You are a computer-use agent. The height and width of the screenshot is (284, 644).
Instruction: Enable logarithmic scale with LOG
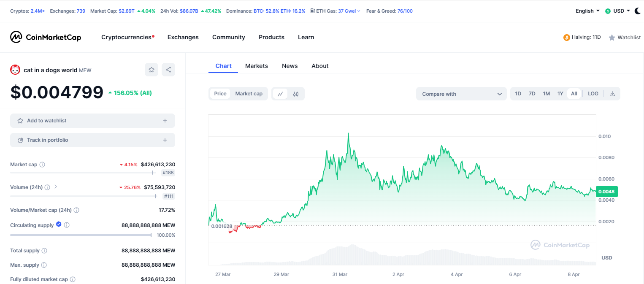593,93
